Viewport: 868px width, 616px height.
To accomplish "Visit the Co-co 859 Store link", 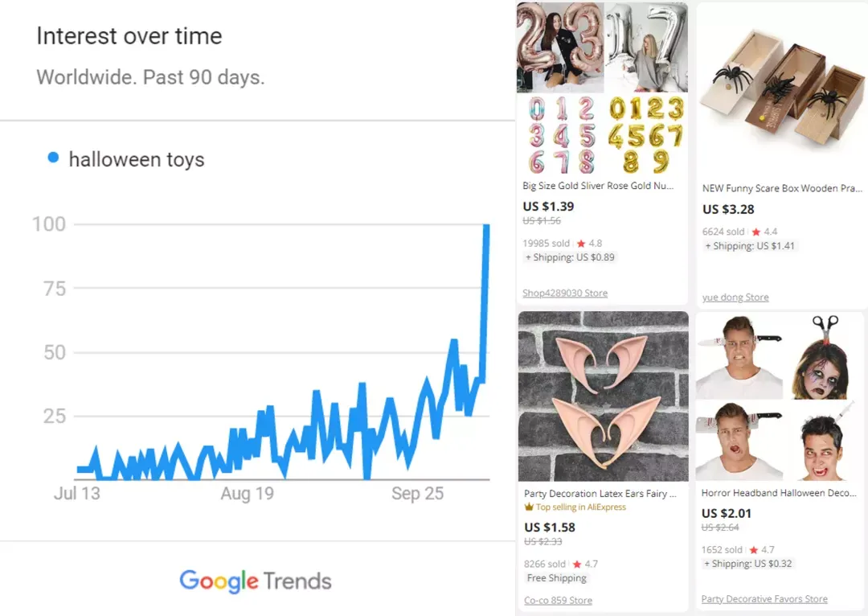I will pos(558,601).
